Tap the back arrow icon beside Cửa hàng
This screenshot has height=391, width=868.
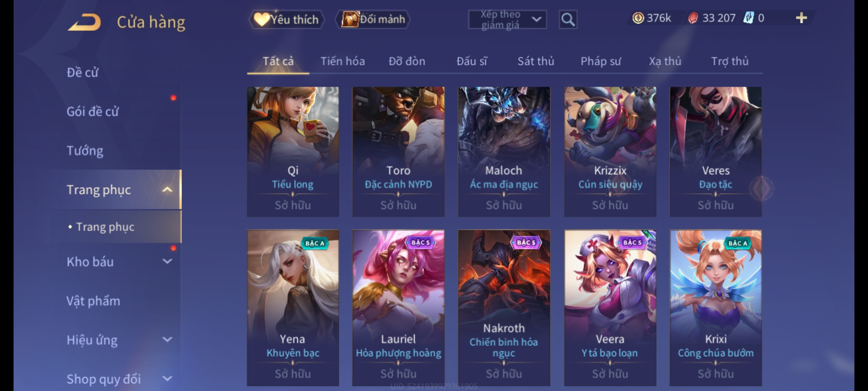(84, 22)
